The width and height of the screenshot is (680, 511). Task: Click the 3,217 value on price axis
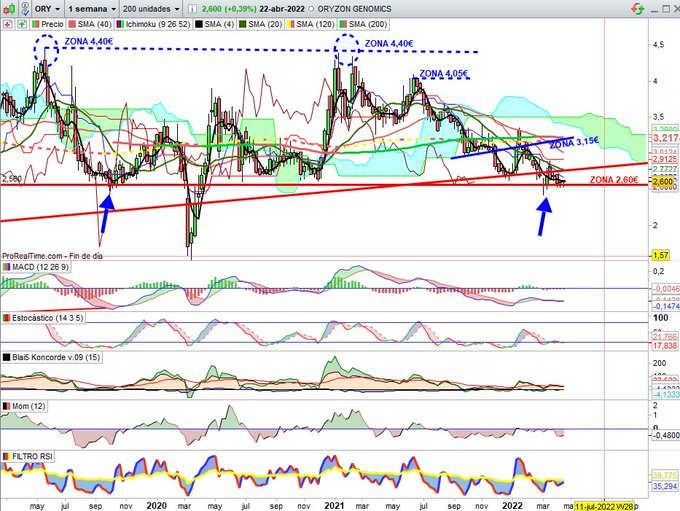pos(666,138)
